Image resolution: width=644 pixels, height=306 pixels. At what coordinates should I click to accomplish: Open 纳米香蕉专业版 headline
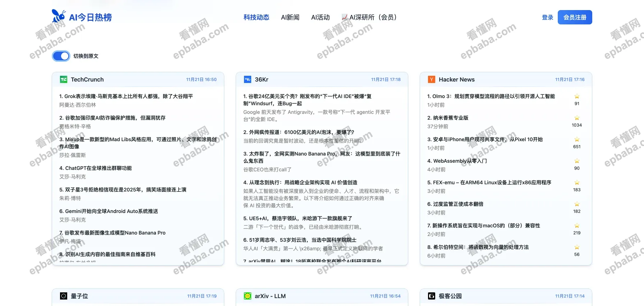[448, 118]
